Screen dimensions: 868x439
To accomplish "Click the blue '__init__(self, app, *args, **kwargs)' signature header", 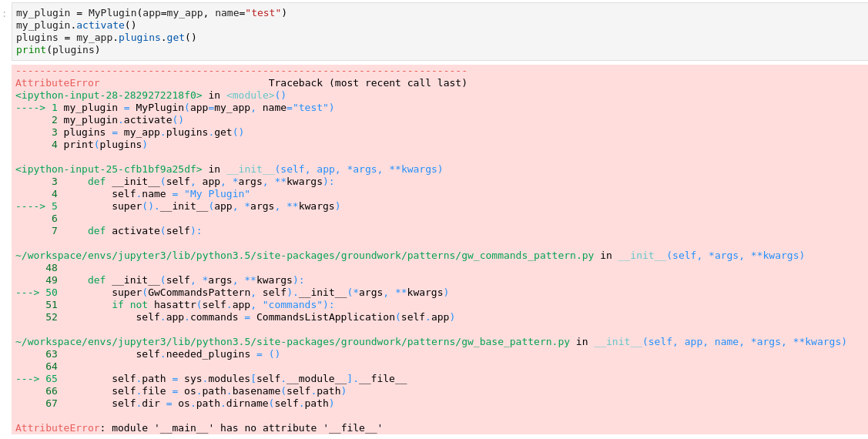I will (x=334, y=169).
